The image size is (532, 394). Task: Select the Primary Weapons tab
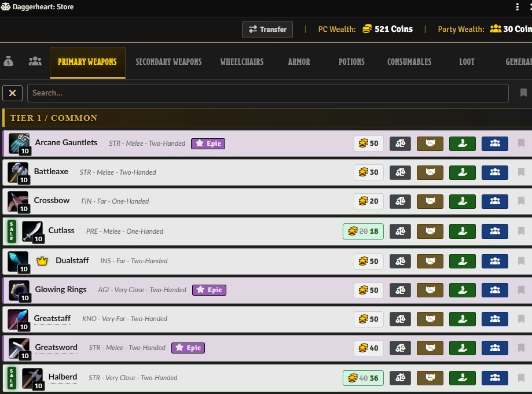(x=87, y=62)
